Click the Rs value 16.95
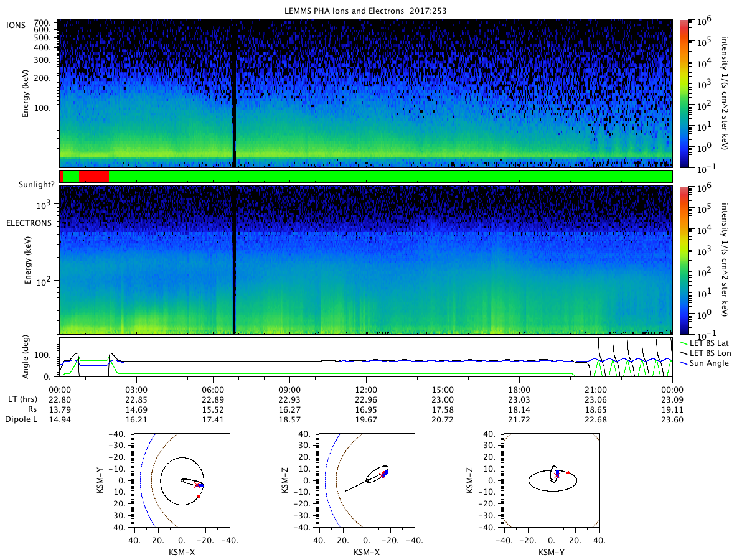Screen dimensions: 747x560 click(x=366, y=409)
